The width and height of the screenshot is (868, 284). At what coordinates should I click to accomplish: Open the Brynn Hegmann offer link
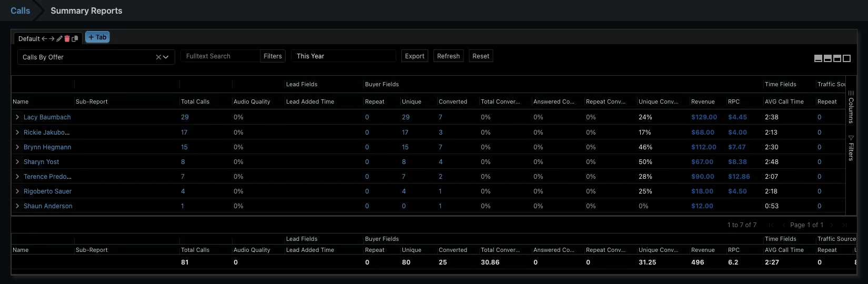[x=47, y=147]
